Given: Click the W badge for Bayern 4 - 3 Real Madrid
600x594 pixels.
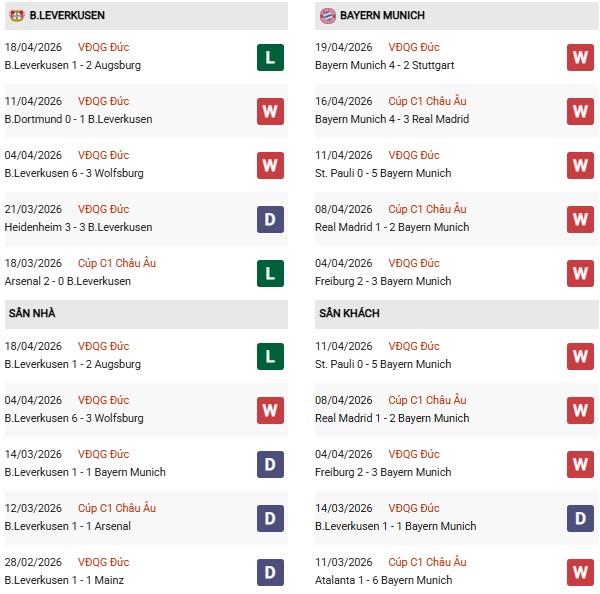Looking at the screenshot, I should (x=580, y=111).
